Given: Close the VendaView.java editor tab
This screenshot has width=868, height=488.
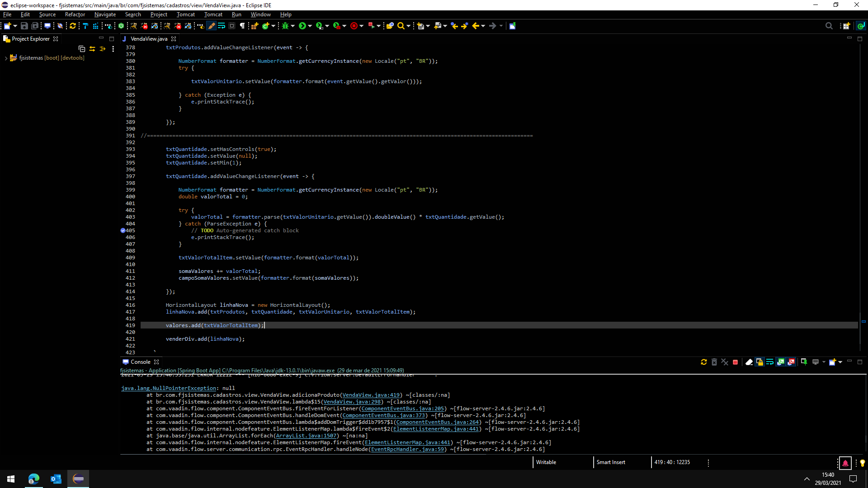Looking at the screenshot, I should 174,39.
